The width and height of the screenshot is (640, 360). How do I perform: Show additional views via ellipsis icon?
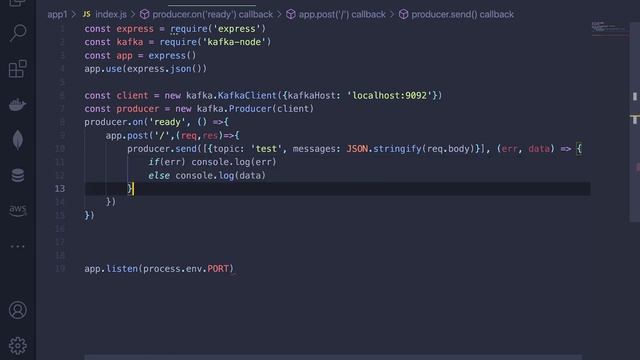click(18, 246)
